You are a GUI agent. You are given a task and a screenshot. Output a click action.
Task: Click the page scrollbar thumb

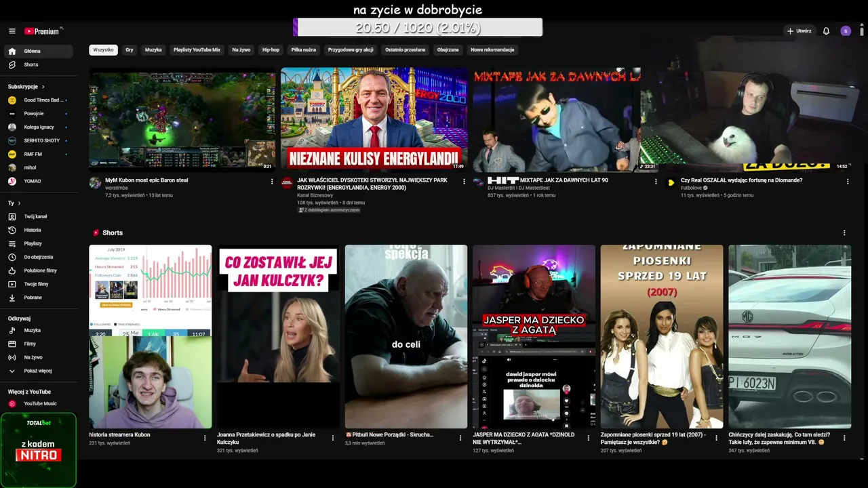(x=863, y=31)
